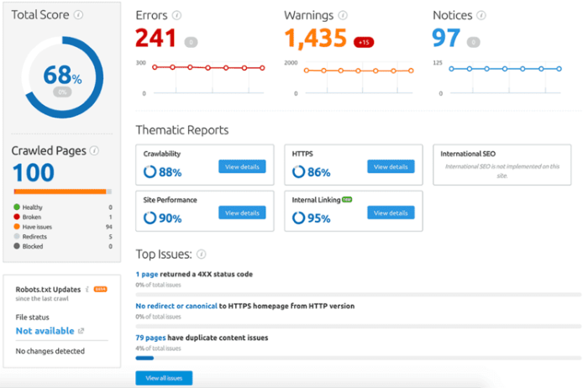Viewport: 588px width, 388px height.
Task: Click the 4XX status code progress bar
Action: pyautogui.click(x=358, y=295)
